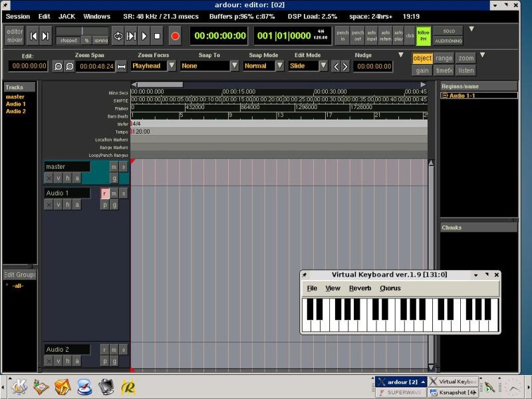Viewport: 532px width, 399px height.
Task: Click group button g on Audio 1
Action: pos(114,205)
